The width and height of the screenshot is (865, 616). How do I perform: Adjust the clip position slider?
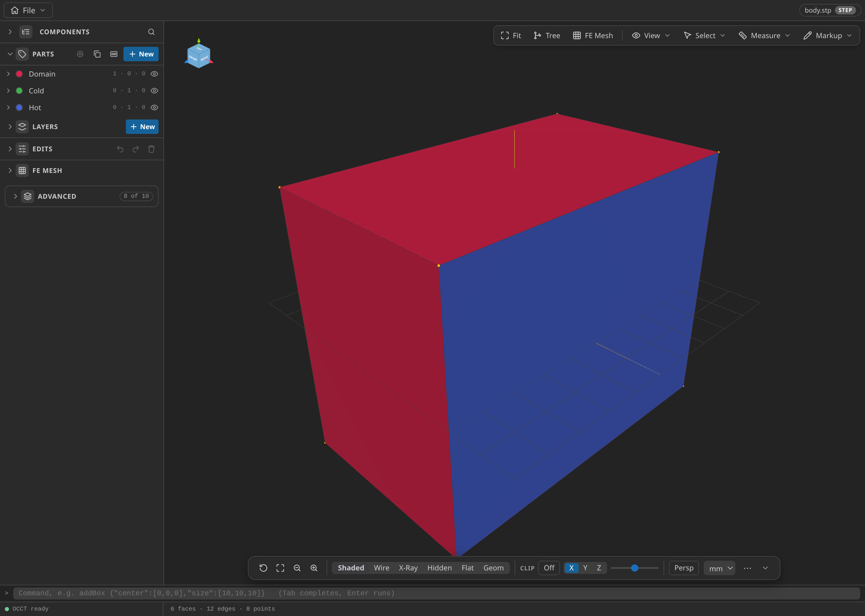pyautogui.click(x=635, y=568)
